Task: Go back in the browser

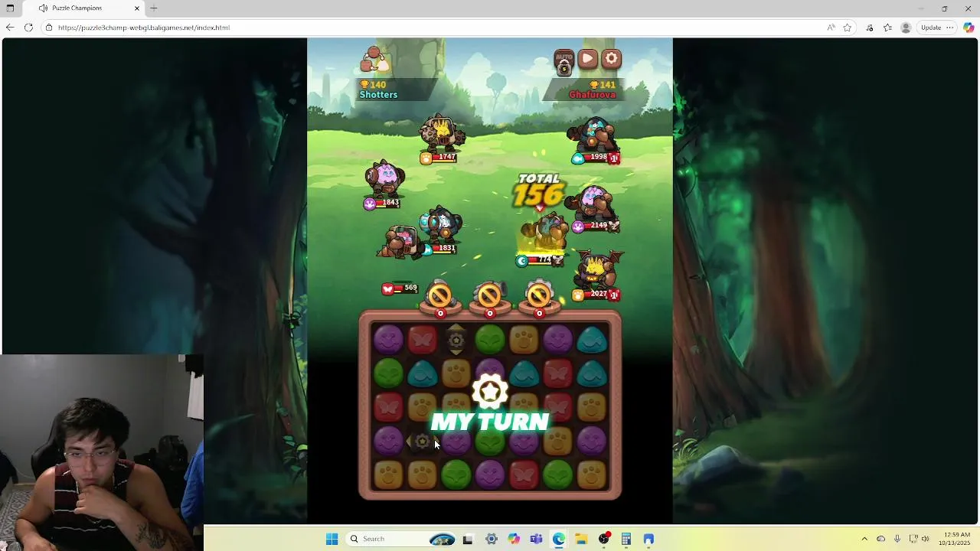Action: click(9, 28)
